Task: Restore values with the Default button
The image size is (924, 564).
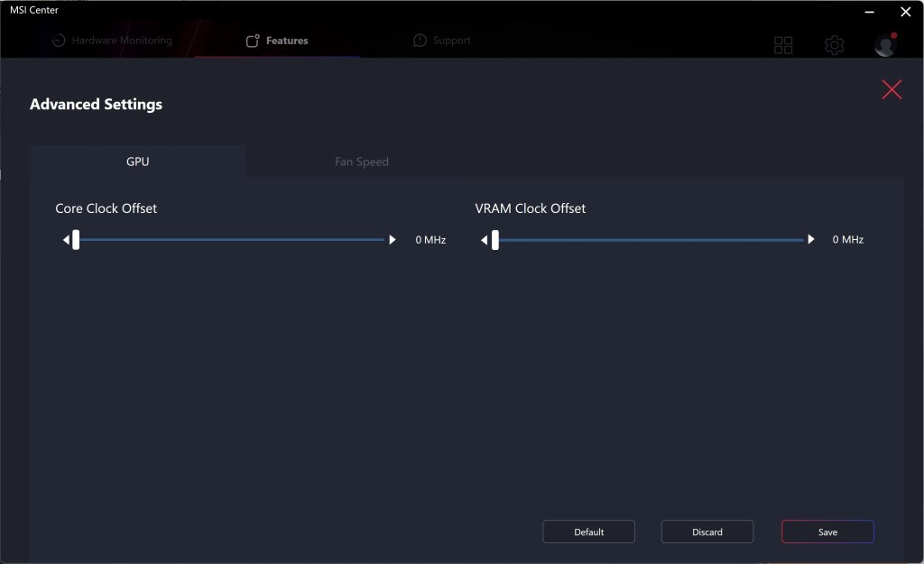Action: [x=588, y=532]
